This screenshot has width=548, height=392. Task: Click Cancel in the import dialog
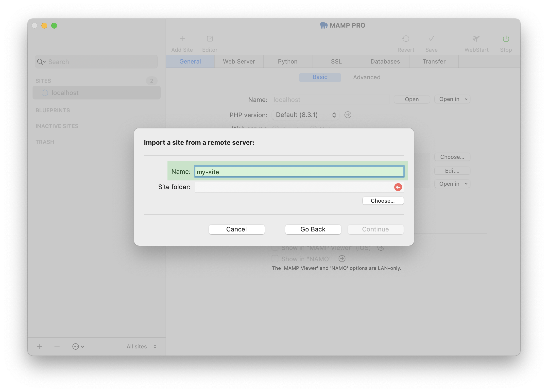coord(237,229)
